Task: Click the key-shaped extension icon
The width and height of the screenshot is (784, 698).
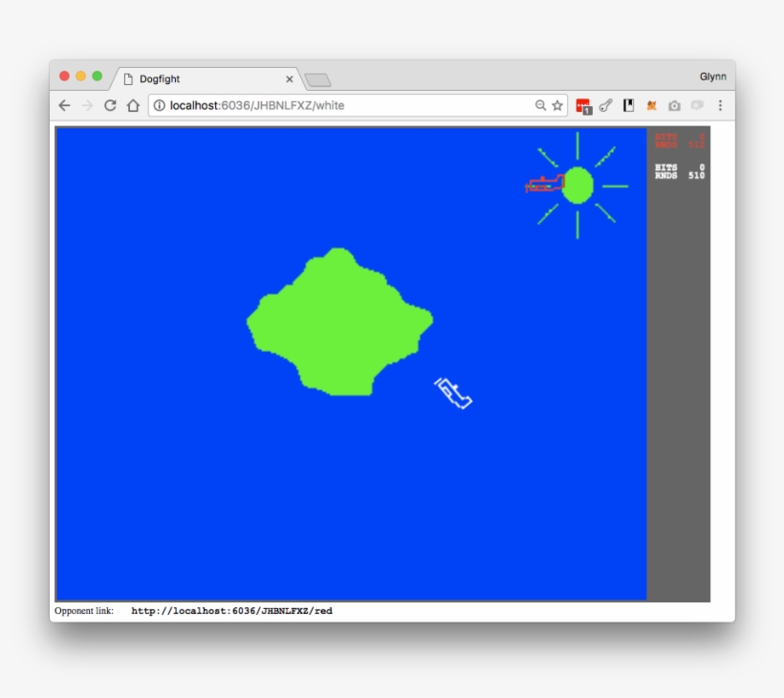Action: (605, 105)
